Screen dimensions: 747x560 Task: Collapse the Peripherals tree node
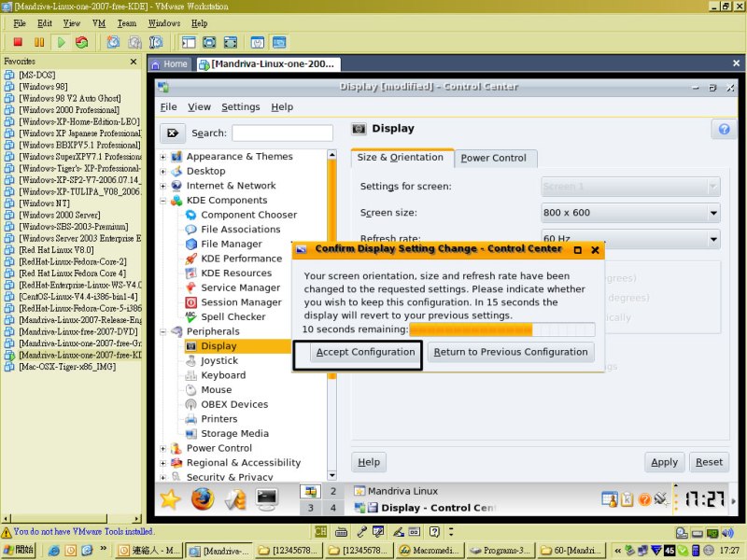coord(162,332)
